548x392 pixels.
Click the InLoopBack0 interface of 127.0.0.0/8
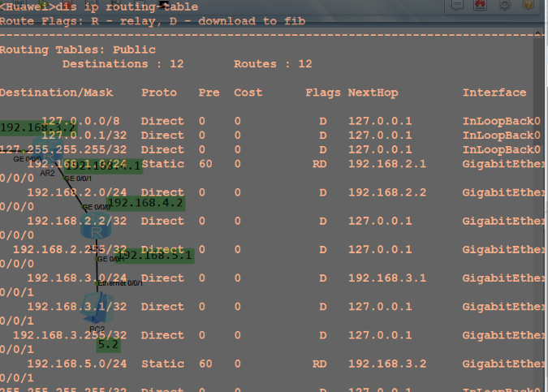[502, 121]
